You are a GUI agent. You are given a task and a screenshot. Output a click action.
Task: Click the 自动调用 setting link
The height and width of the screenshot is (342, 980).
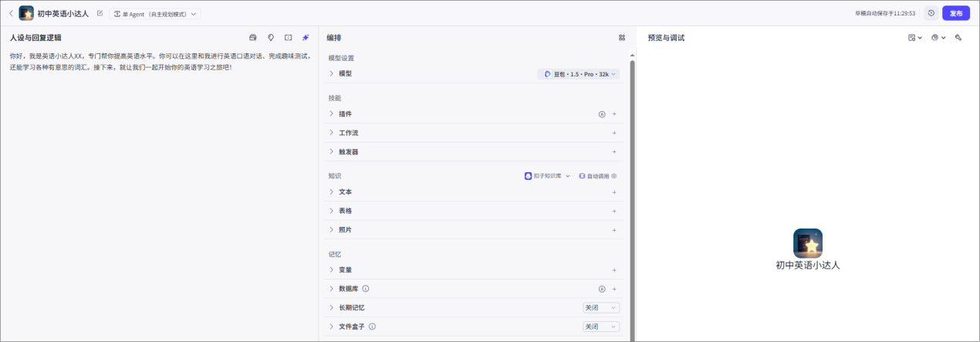tap(597, 176)
